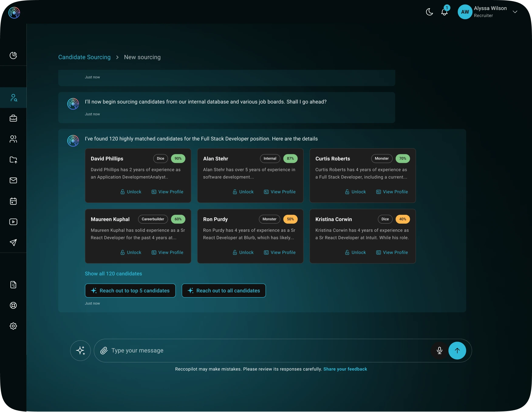
Task: Activate voice input with the microphone icon
Action: coord(439,350)
